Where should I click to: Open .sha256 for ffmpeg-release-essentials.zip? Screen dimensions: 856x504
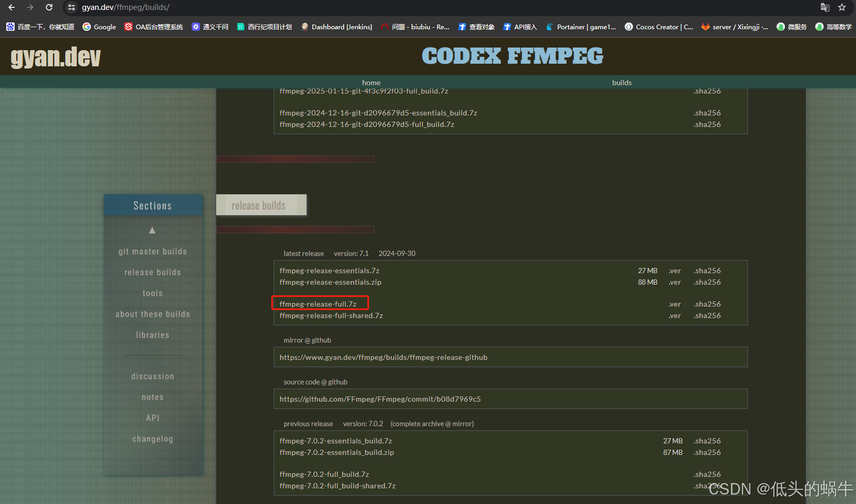(x=708, y=282)
